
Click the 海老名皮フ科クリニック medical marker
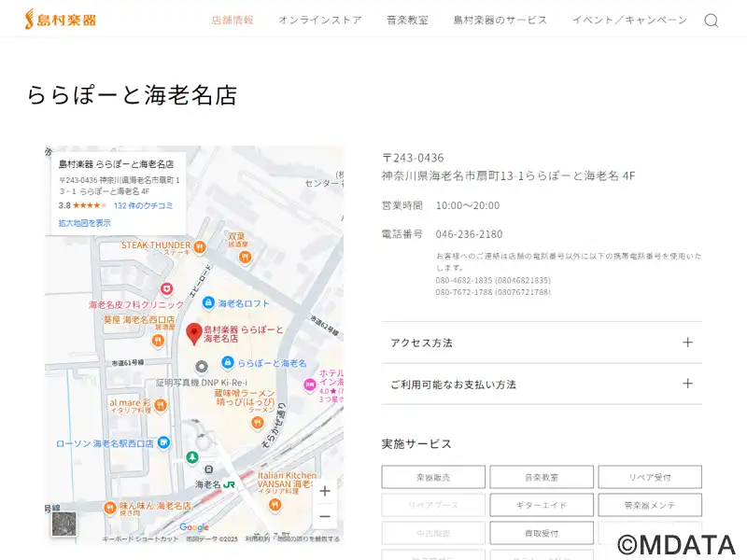click(166, 288)
